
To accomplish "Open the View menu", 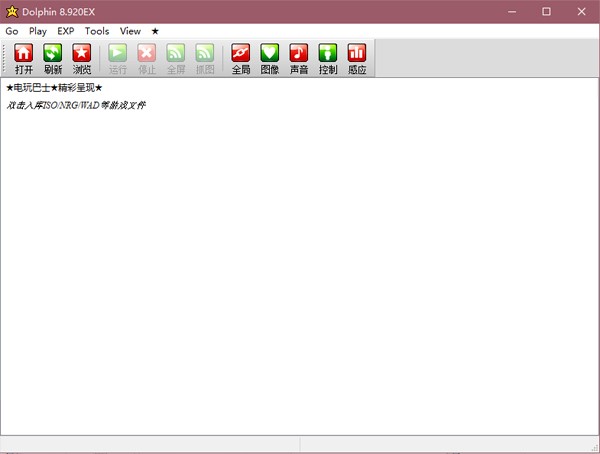I will pyautogui.click(x=130, y=31).
